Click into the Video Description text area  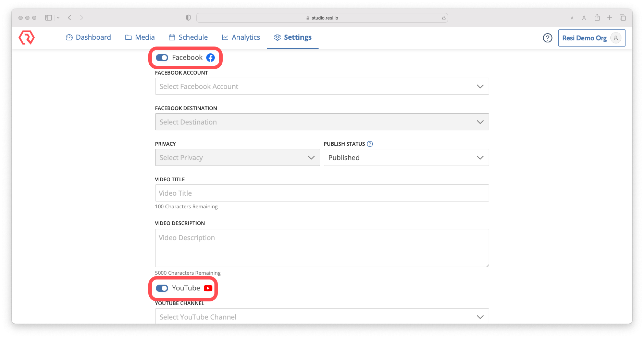click(x=322, y=248)
